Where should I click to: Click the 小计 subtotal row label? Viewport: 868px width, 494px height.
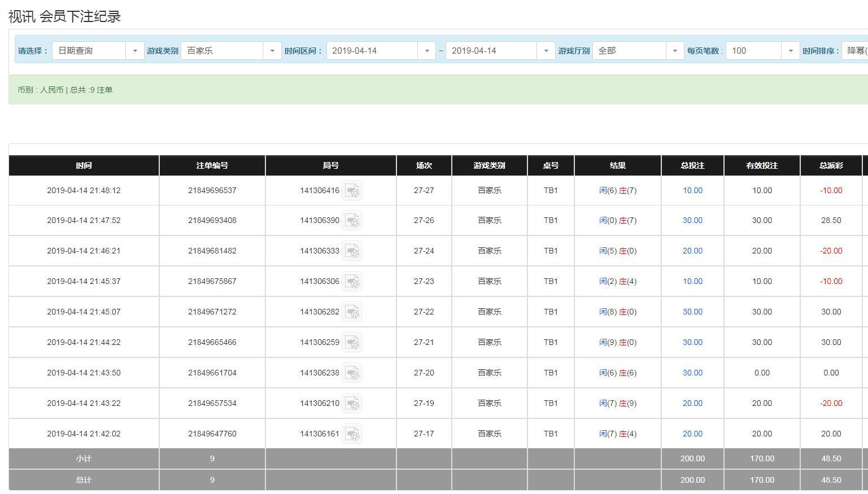(84, 458)
